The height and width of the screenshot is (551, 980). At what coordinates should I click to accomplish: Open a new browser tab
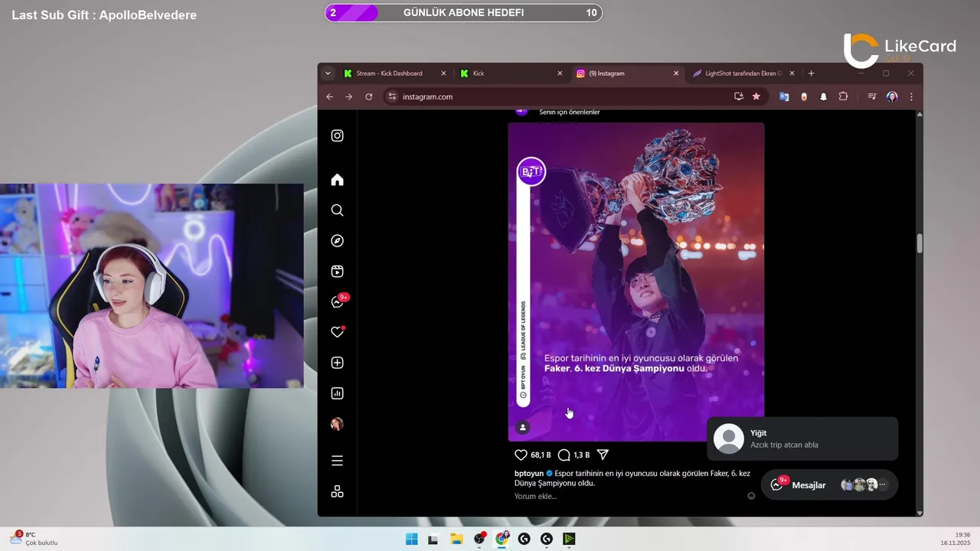click(x=812, y=73)
